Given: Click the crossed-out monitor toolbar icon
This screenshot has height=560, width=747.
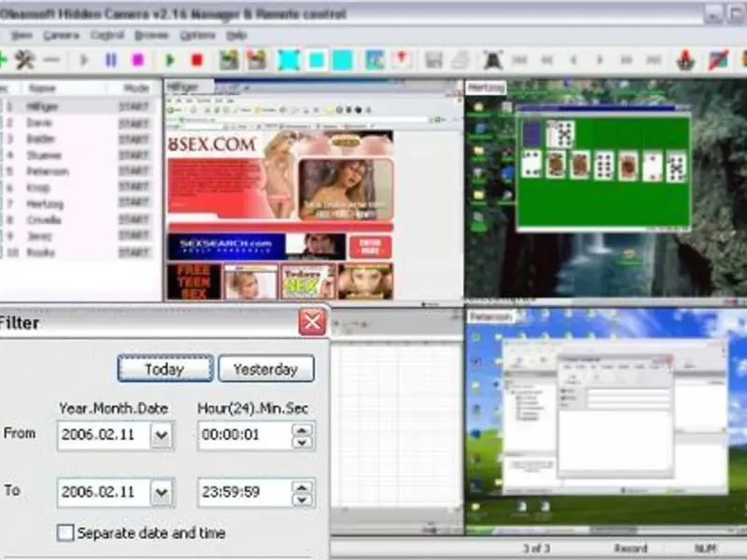Looking at the screenshot, I should pos(718,60).
